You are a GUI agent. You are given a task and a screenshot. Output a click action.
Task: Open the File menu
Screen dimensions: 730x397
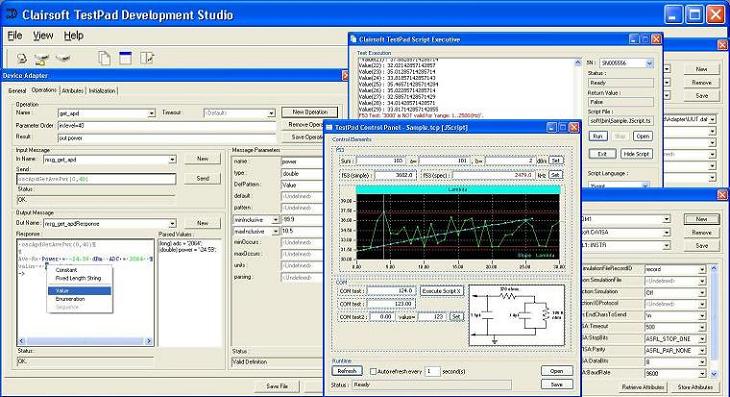pos(15,35)
